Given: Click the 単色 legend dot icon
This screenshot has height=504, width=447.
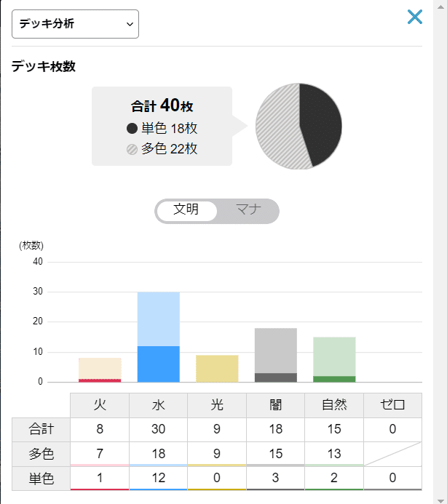Looking at the screenshot, I should click(x=132, y=129).
